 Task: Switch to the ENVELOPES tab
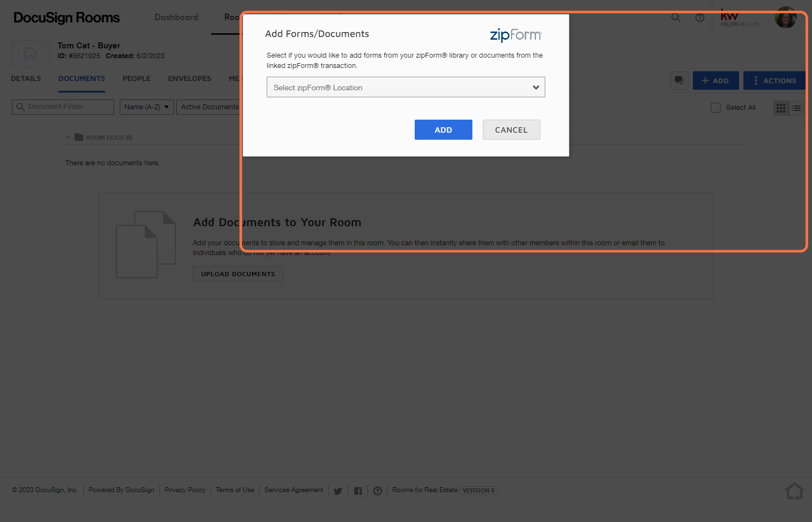(x=189, y=78)
